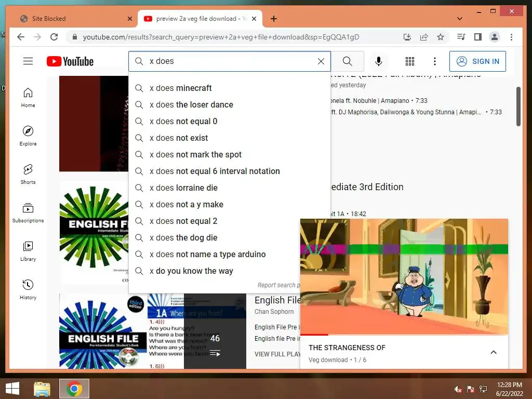
Task: Choose 'x does not equal 6 interval notation'
Action: tap(229, 171)
